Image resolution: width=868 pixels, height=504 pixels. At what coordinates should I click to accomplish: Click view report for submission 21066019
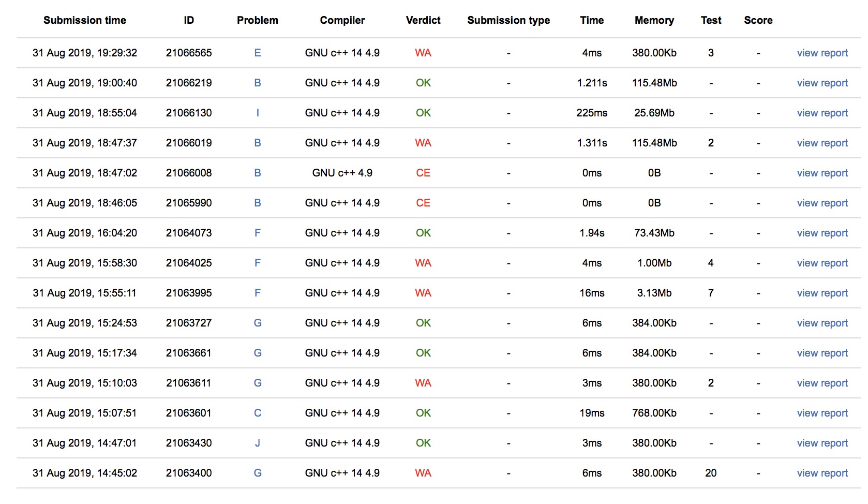coord(822,143)
